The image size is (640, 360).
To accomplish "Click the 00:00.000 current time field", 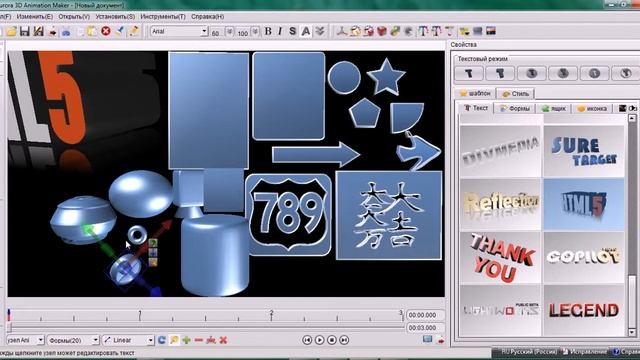I will pos(425,315).
